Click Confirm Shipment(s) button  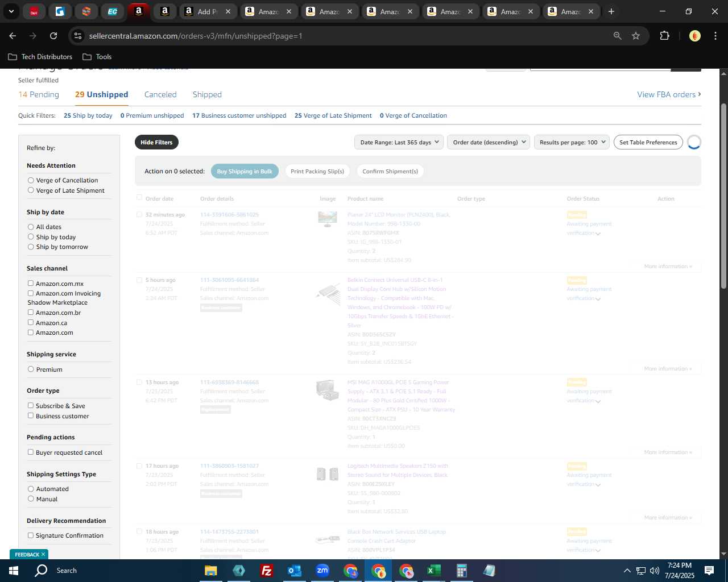tap(390, 171)
